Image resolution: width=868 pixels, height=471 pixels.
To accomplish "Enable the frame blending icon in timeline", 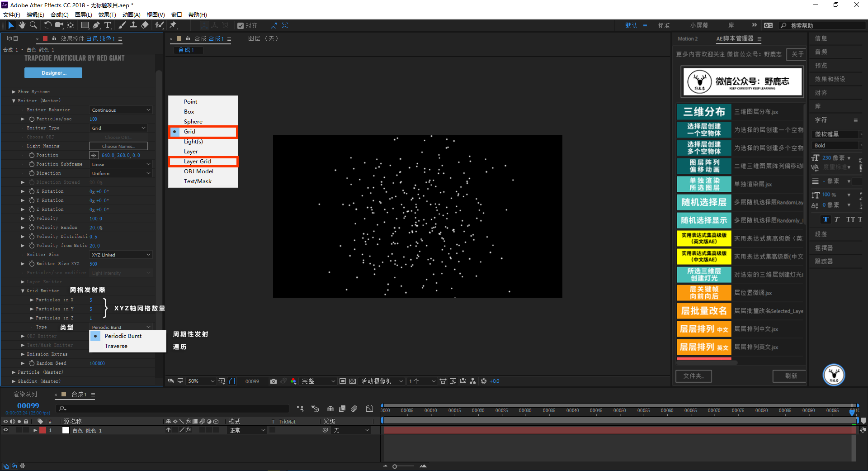I will pyautogui.click(x=342, y=409).
